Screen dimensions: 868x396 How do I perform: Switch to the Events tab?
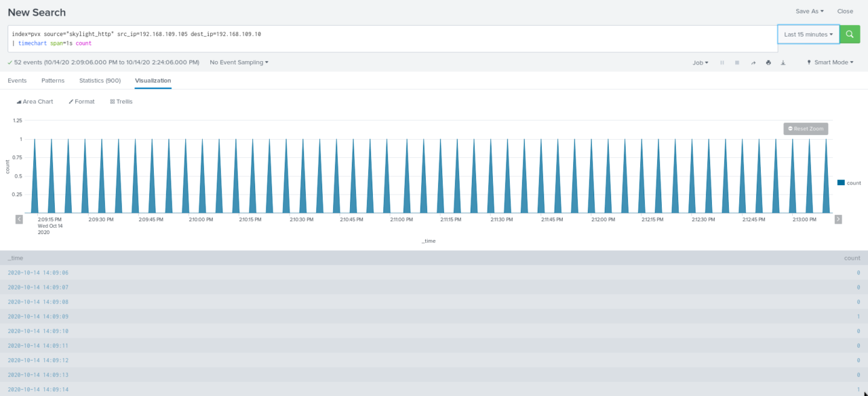(17, 81)
